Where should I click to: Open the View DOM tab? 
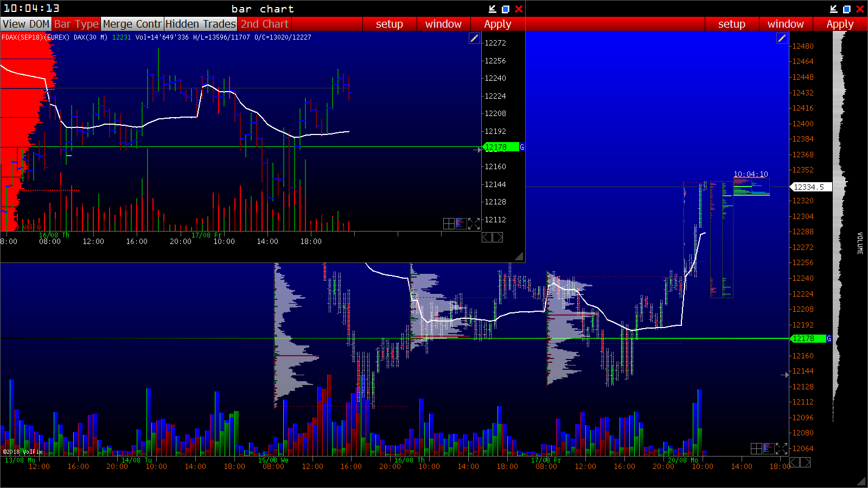[26, 24]
